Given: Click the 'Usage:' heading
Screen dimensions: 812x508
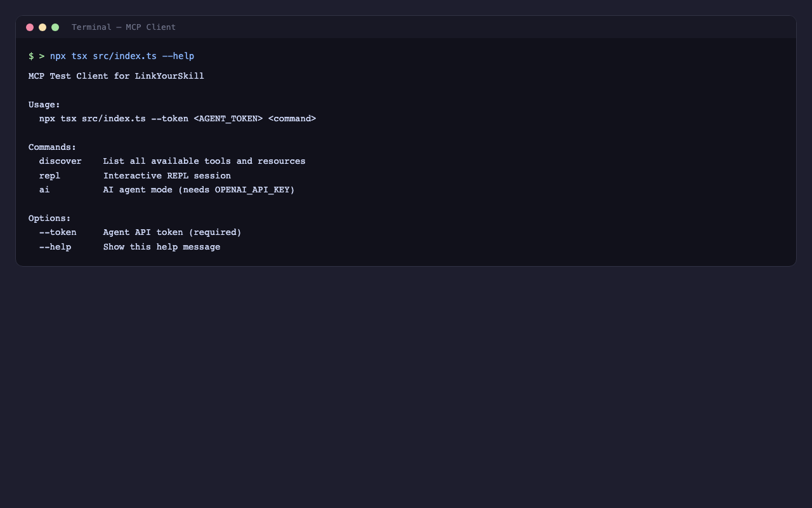Looking at the screenshot, I should click(x=44, y=105).
